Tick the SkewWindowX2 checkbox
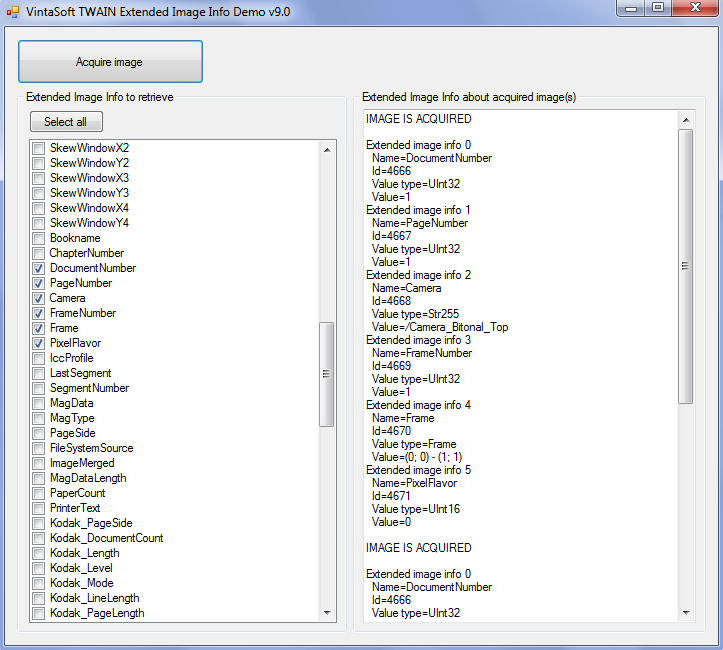Image resolution: width=723 pixels, height=650 pixels. pyautogui.click(x=39, y=148)
